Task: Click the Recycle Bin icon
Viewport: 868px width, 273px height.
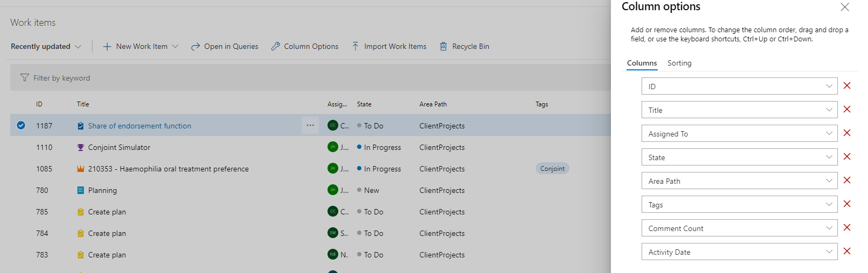Action: point(443,46)
